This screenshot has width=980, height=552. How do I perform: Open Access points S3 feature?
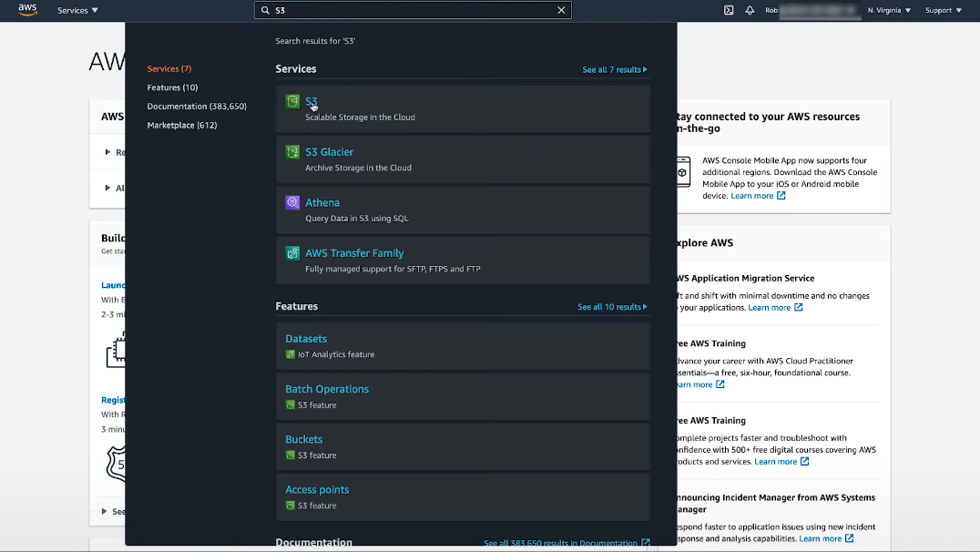317,489
